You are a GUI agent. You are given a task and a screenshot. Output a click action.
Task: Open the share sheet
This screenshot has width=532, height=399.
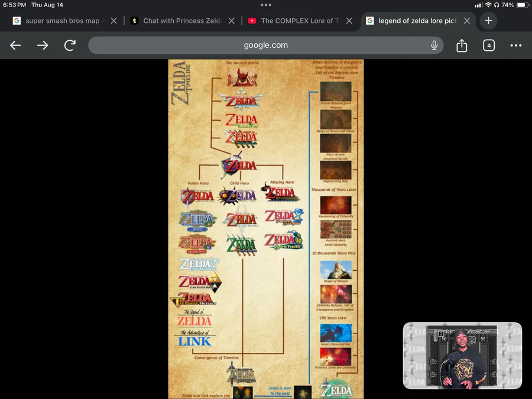pyautogui.click(x=462, y=45)
